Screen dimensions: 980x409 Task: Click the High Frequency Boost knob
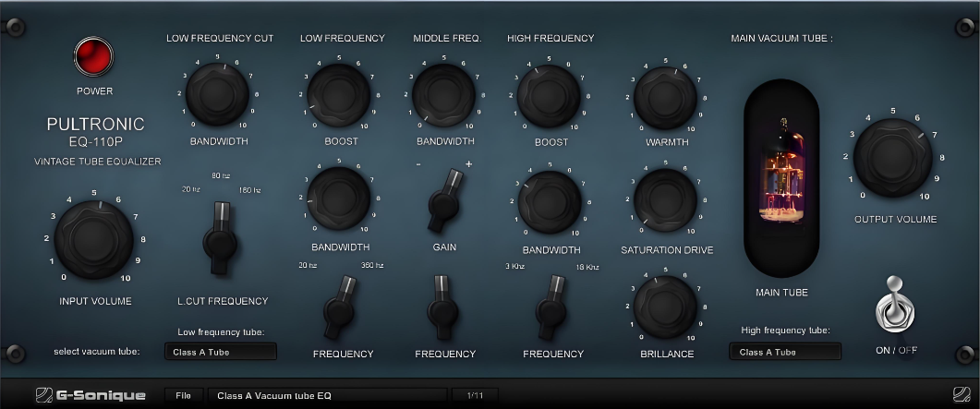[x=549, y=97]
